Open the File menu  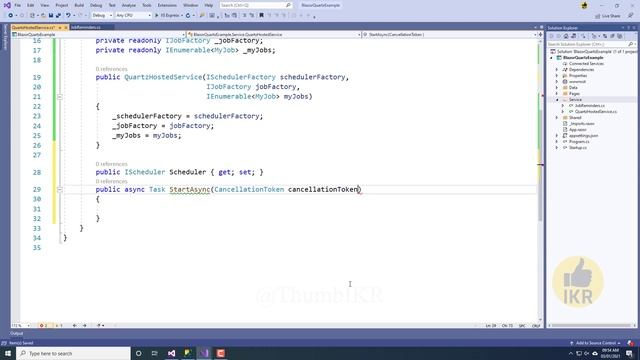click(x=17, y=5)
